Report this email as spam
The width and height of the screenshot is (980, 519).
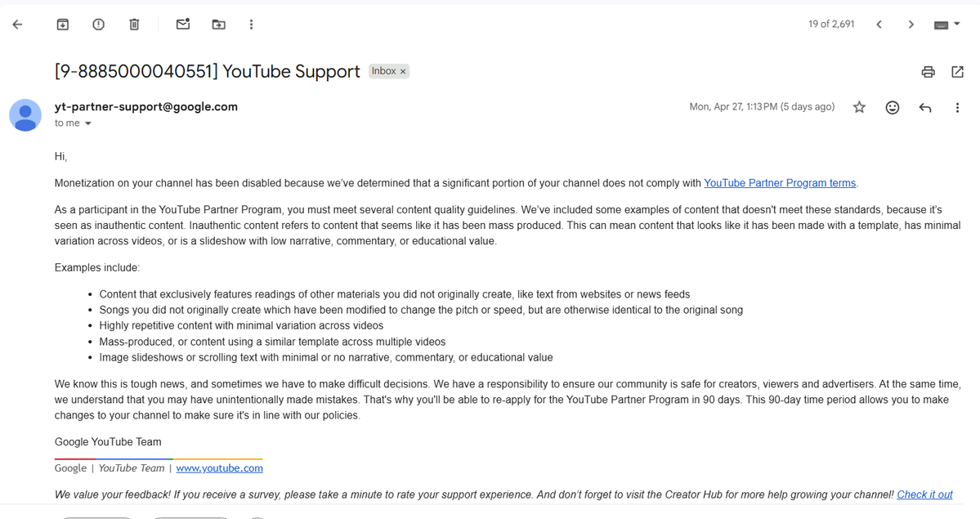(98, 25)
